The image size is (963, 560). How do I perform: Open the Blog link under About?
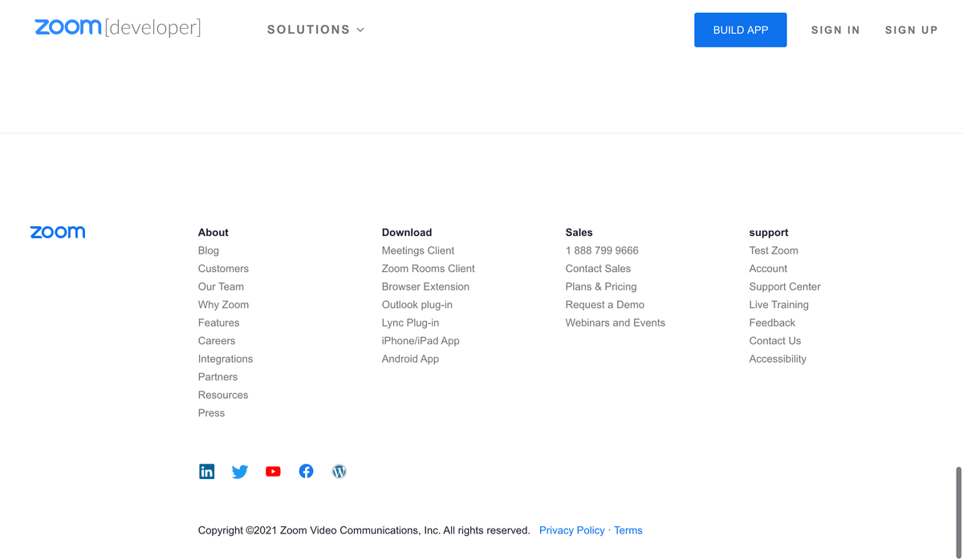click(x=209, y=250)
